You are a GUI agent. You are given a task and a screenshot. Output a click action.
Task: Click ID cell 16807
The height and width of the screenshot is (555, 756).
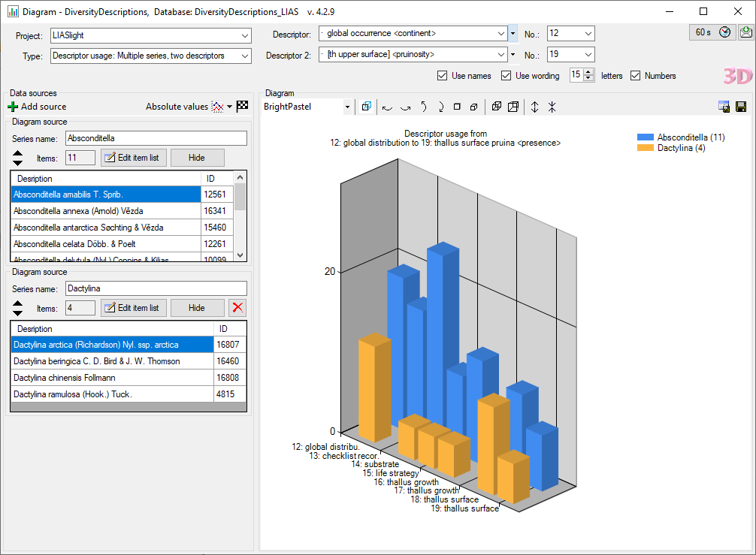point(229,345)
